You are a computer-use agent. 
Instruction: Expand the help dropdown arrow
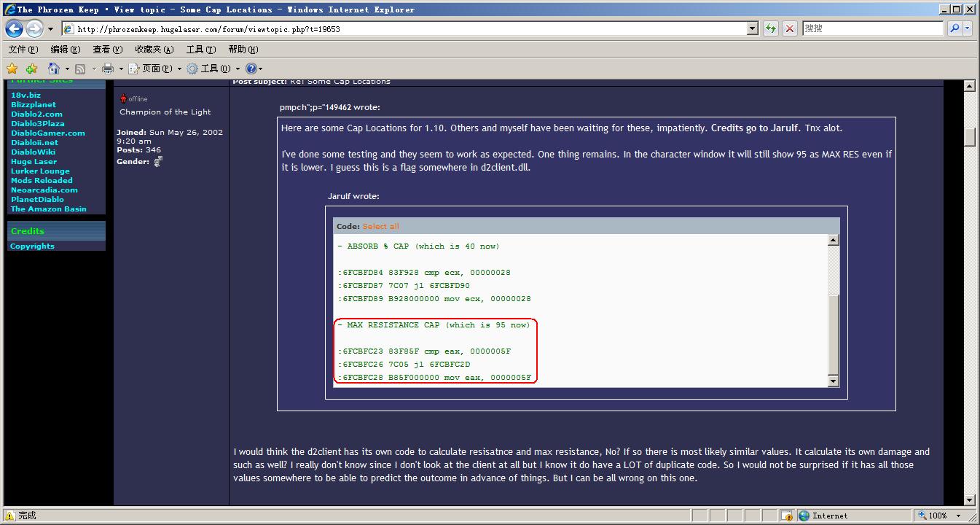click(x=261, y=69)
